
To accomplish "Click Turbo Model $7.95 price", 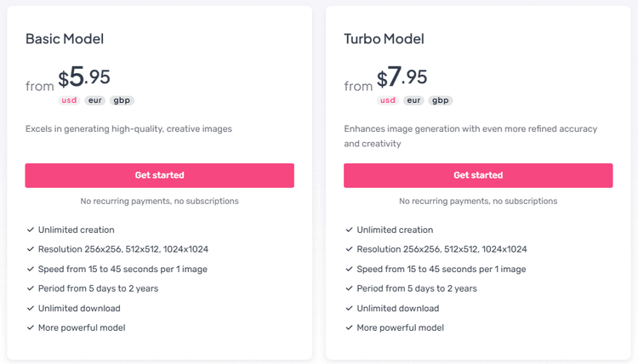I will 402,78.
